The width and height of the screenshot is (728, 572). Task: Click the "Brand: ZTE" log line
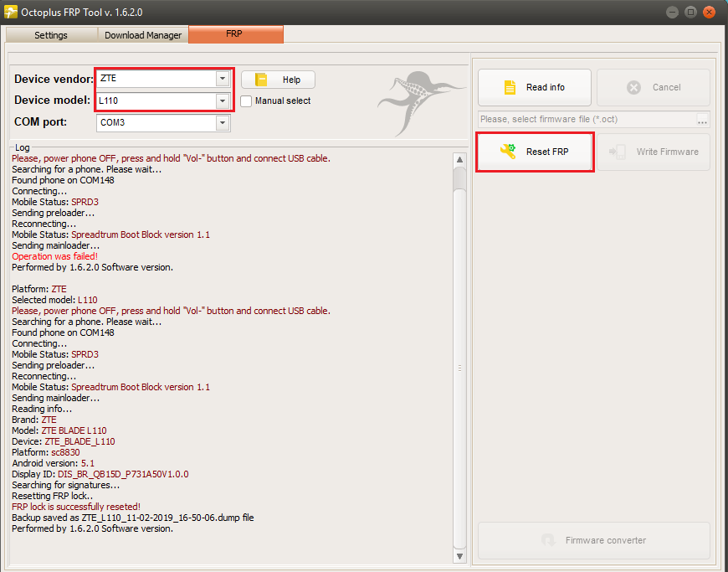pyautogui.click(x=34, y=420)
